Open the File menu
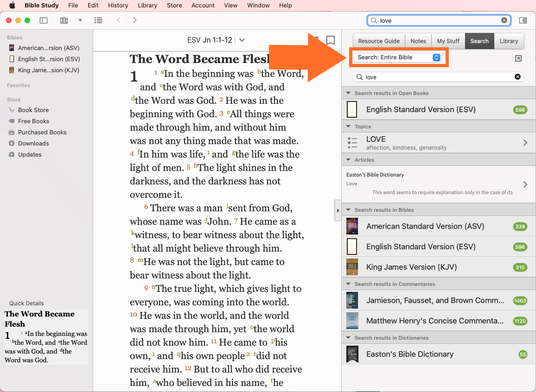 click(x=73, y=6)
